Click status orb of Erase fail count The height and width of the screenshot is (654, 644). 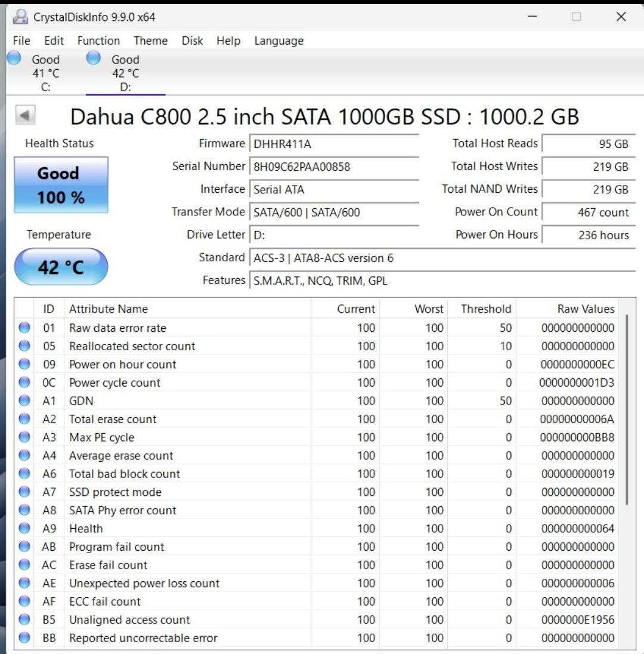pos(24,564)
